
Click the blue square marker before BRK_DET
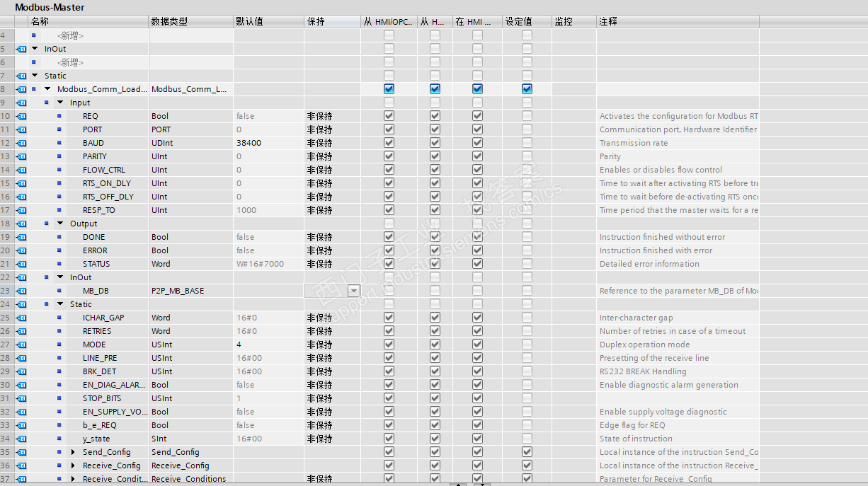coord(59,371)
